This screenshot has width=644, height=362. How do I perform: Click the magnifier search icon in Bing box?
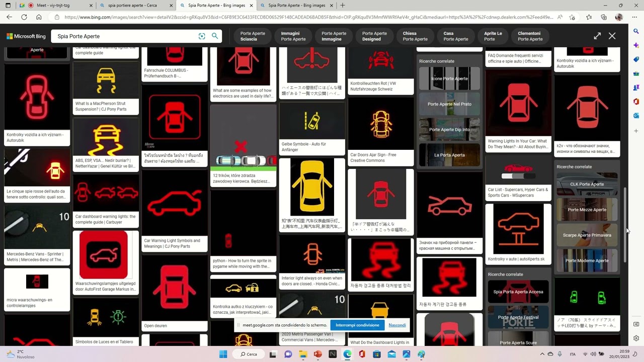(x=215, y=36)
